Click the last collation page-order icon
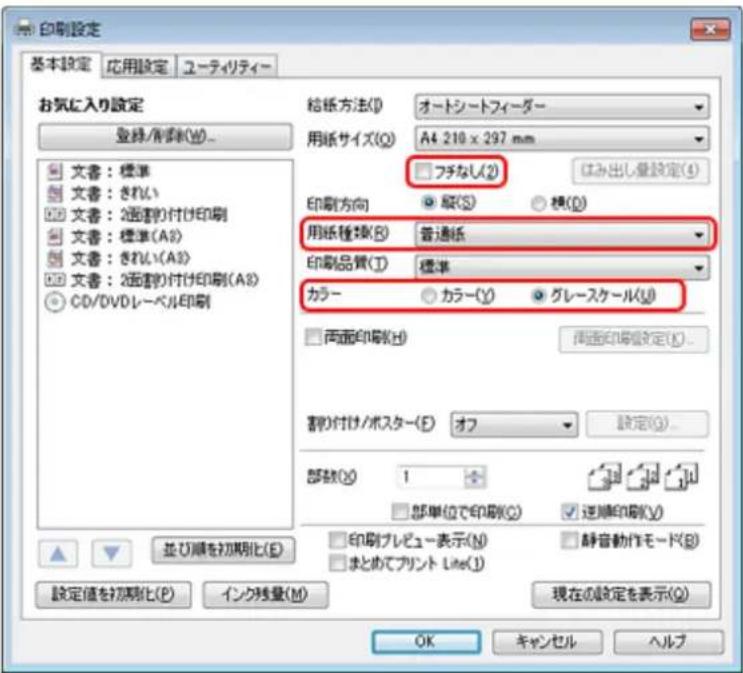Screen dimensions: 743x673 click(681, 477)
